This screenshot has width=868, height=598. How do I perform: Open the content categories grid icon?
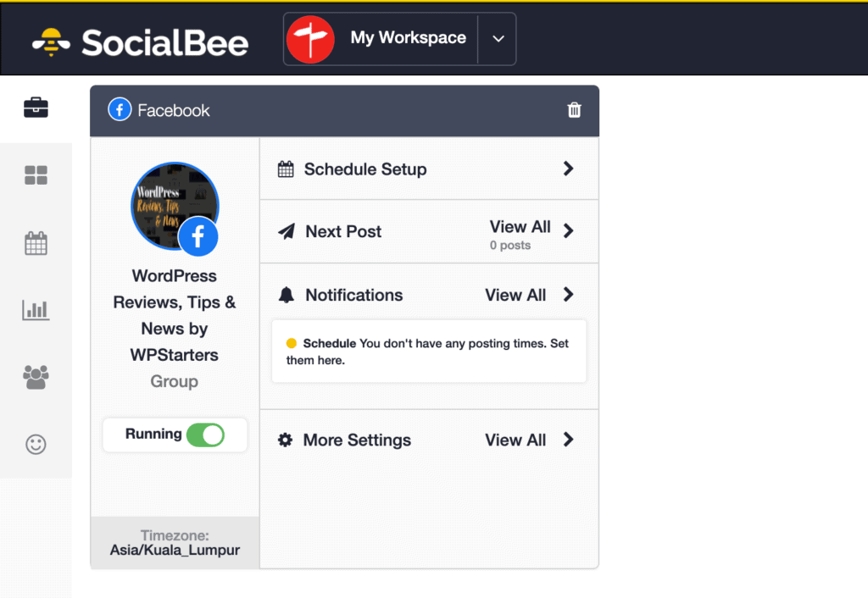[36, 175]
